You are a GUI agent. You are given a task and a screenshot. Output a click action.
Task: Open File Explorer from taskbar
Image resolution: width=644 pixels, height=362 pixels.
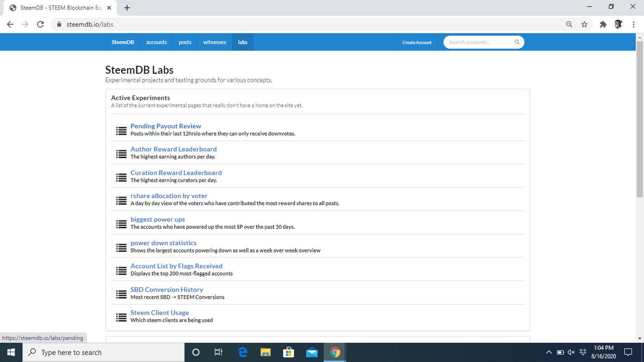(266, 352)
